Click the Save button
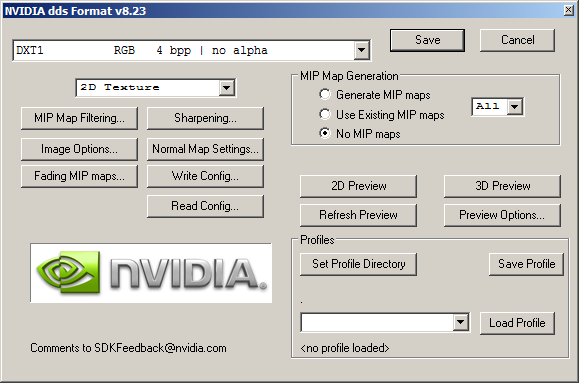 (x=427, y=40)
